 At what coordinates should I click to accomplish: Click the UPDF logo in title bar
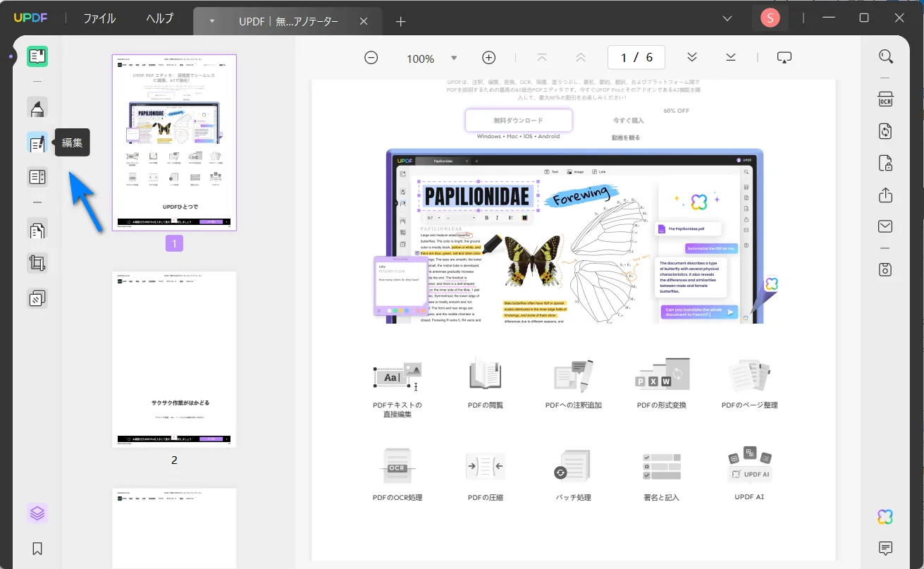(x=30, y=19)
